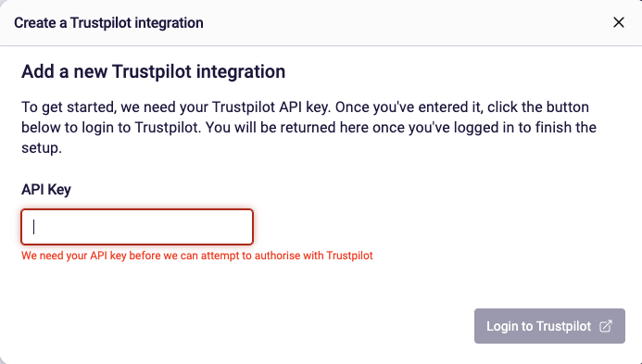Dismiss the dialog with the X icon
This screenshot has width=642, height=364.
tap(618, 22)
